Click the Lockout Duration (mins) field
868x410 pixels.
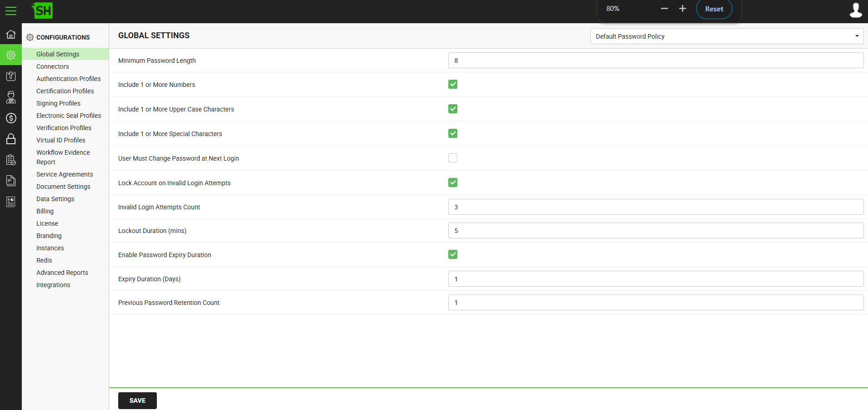coord(656,231)
